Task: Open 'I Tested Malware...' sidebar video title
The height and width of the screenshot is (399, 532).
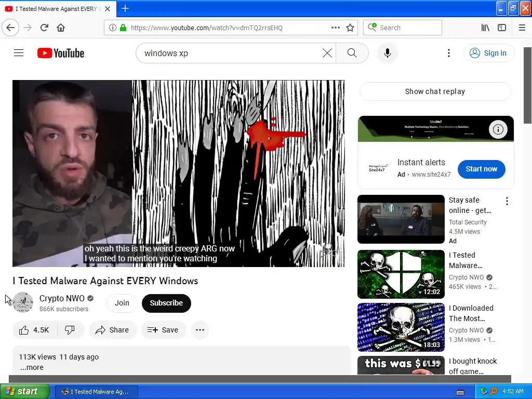Action: tap(465, 260)
